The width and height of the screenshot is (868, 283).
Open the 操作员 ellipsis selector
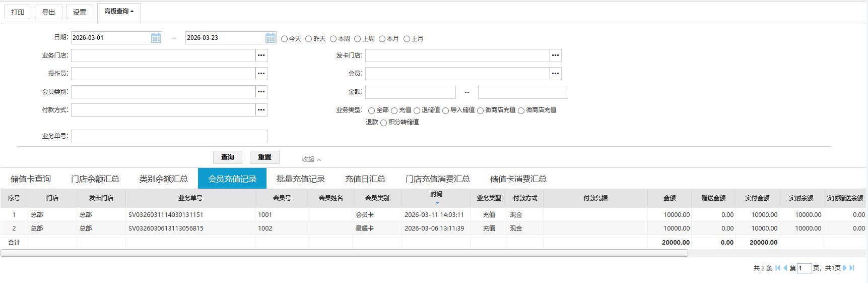click(261, 74)
